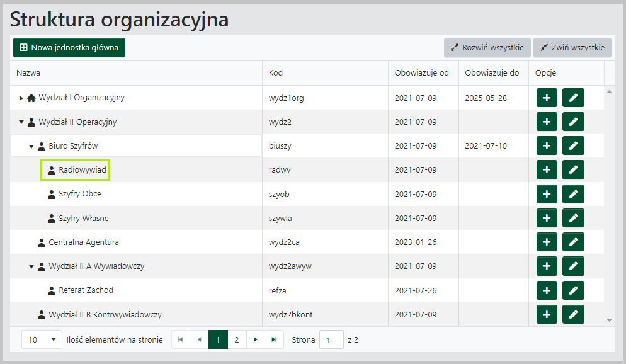Switch to page 2 of the list
This screenshot has height=364, width=626.
[236, 339]
